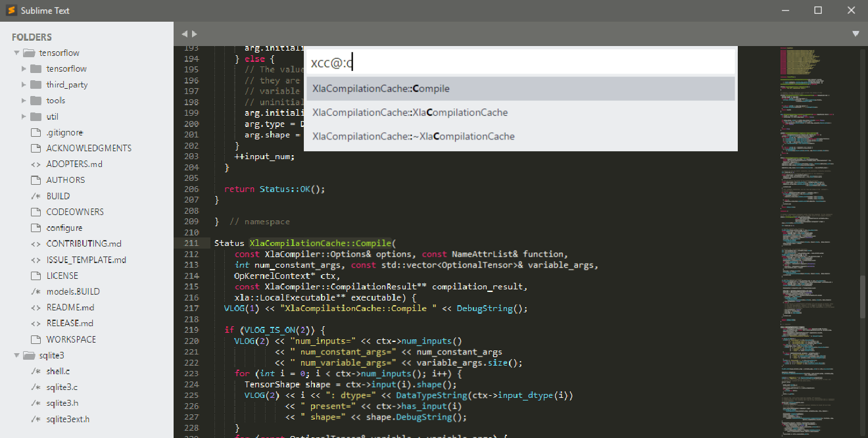This screenshot has width=868, height=438.
Task: Click line number 211 in gutter
Action: (x=191, y=243)
